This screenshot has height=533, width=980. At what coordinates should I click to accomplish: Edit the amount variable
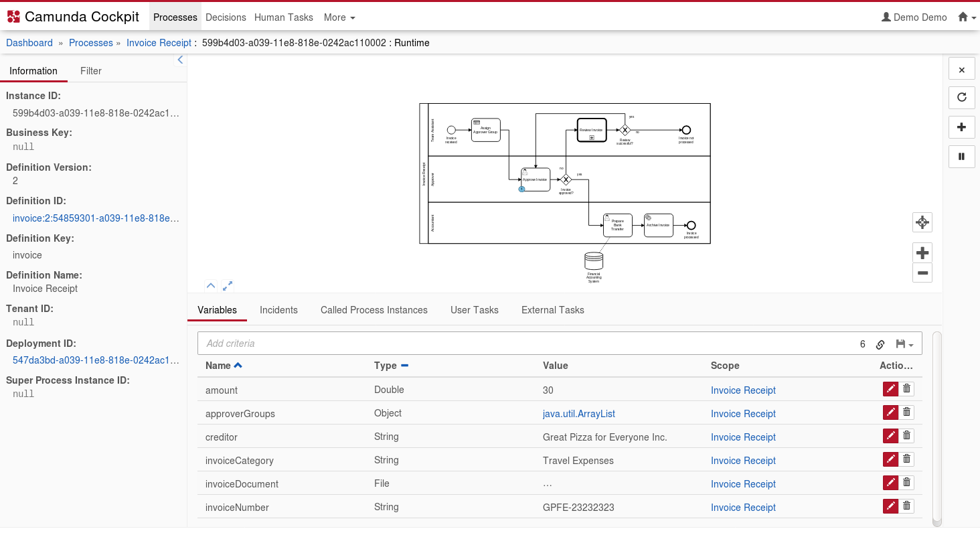tap(890, 389)
